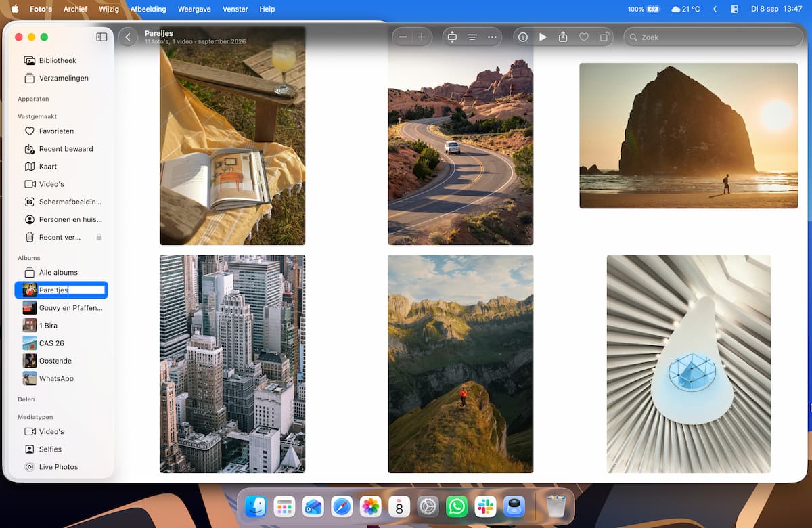Click the rotate icon in the toolbar
The height and width of the screenshot is (528, 812).
(604, 37)
